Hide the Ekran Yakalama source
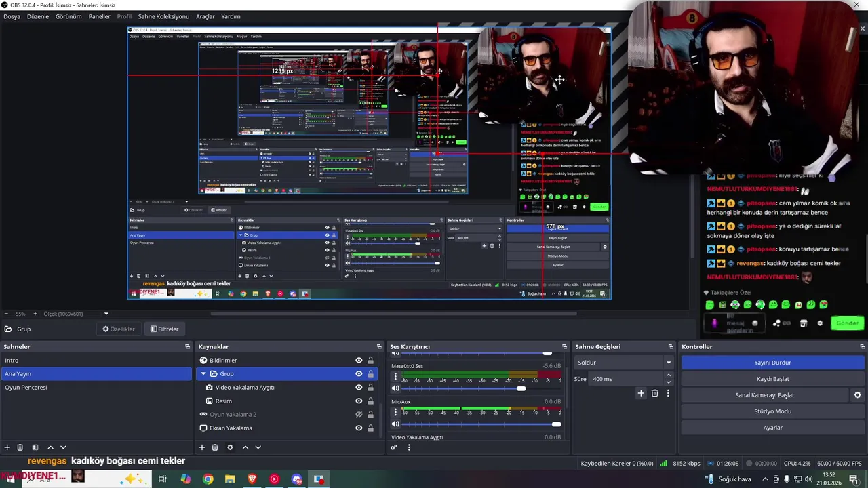 click(x=359, y=428)
